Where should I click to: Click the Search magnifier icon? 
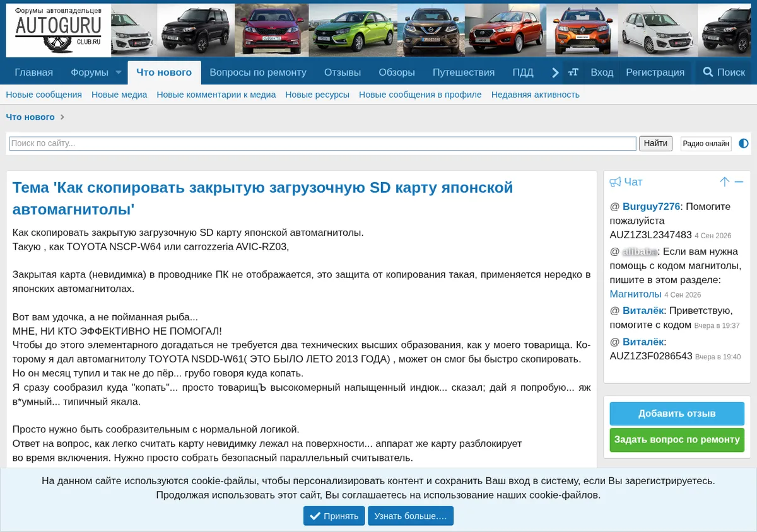tap(708, 72)
